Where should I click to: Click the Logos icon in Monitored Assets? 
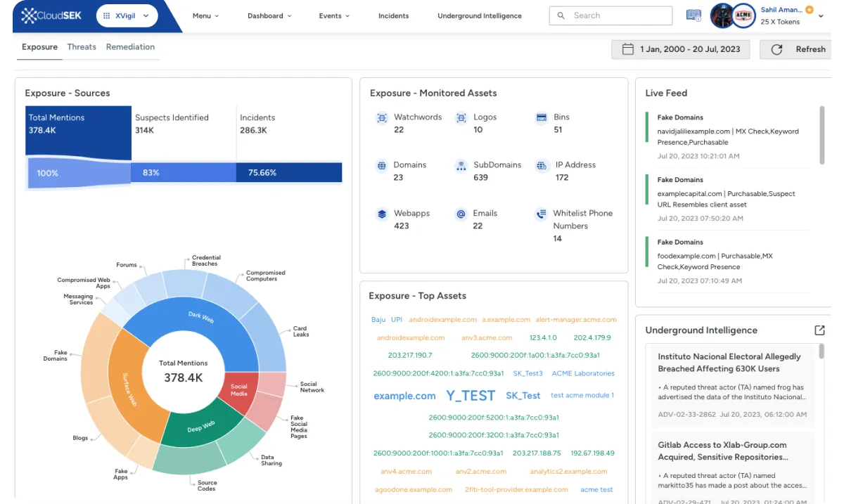click(461, 119)
